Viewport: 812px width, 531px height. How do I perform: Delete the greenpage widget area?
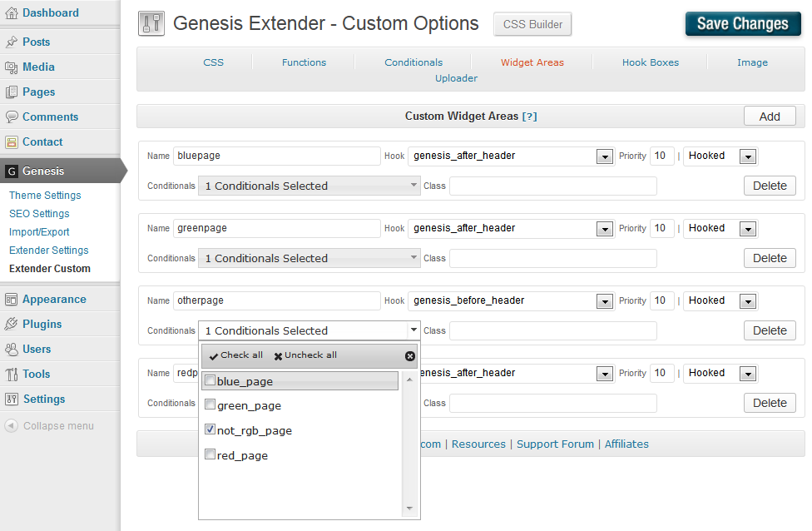[x=770, y=258]
